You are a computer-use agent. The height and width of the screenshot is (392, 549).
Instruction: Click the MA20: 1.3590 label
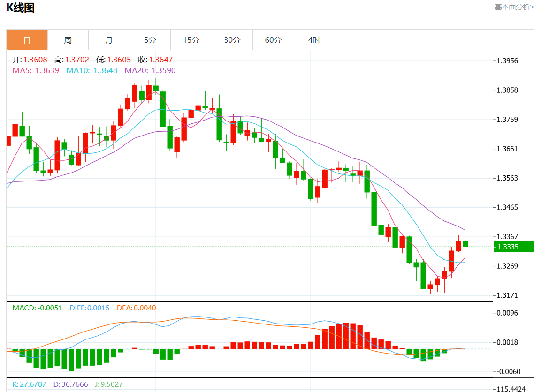point(150,70)
